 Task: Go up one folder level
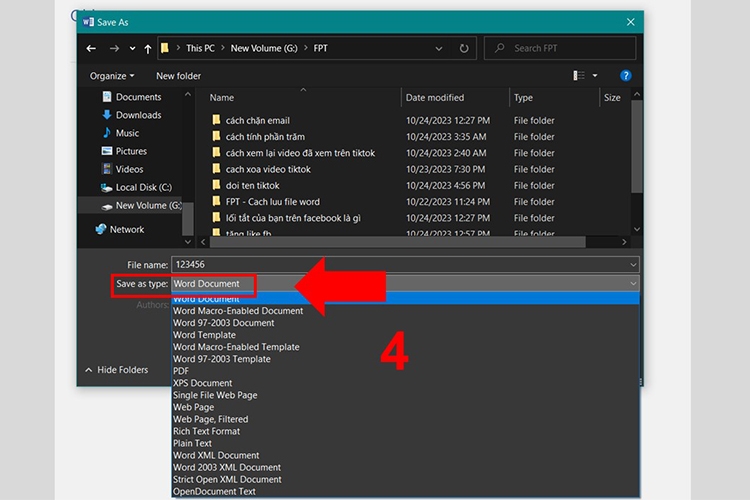tap(148, 48)
